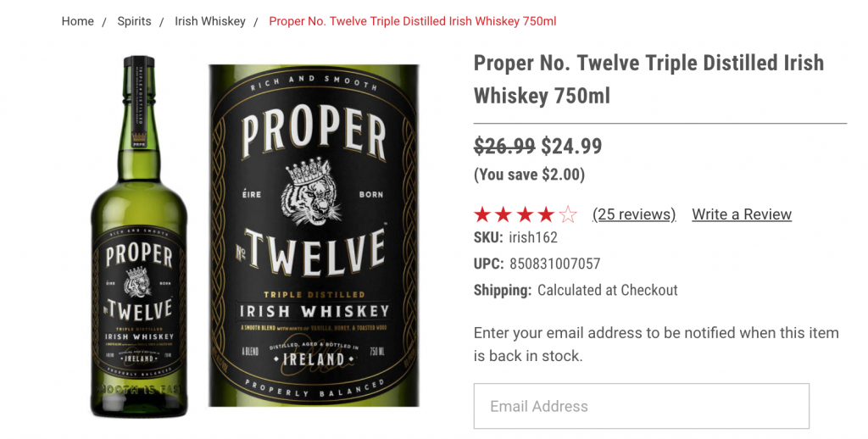Go to Home in the breadcrumb

(x=78, y=21)
